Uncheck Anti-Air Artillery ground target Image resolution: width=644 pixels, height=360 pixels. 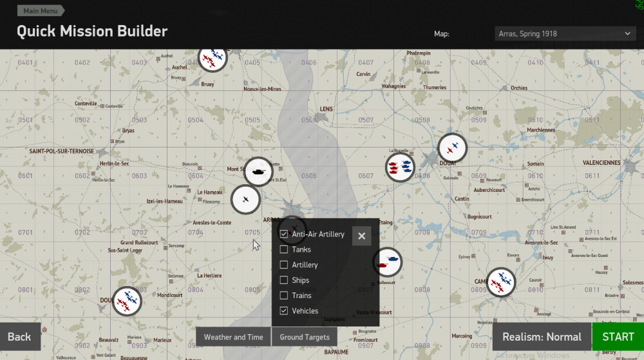click(284, 234)
